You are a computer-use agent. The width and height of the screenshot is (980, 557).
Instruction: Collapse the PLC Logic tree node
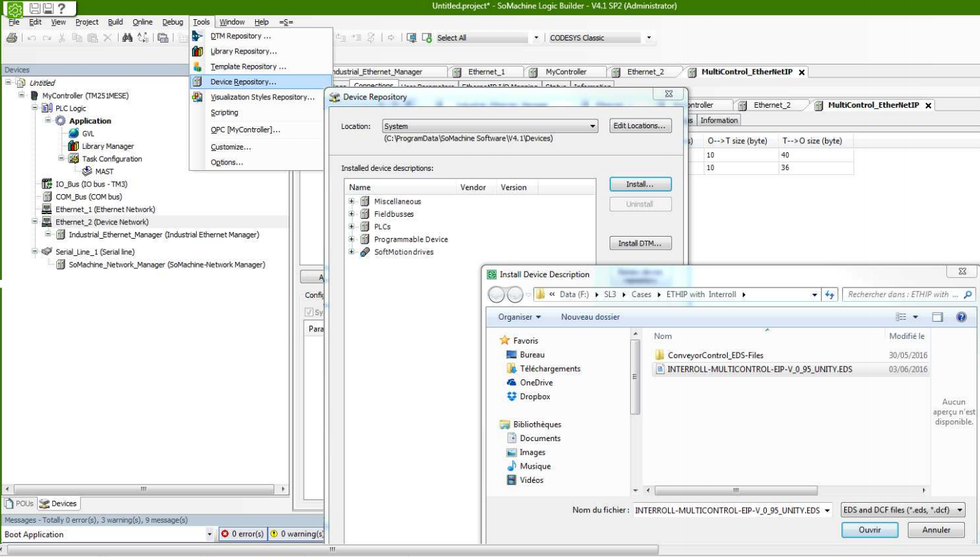pyautogui.click(x=36, y=108)
